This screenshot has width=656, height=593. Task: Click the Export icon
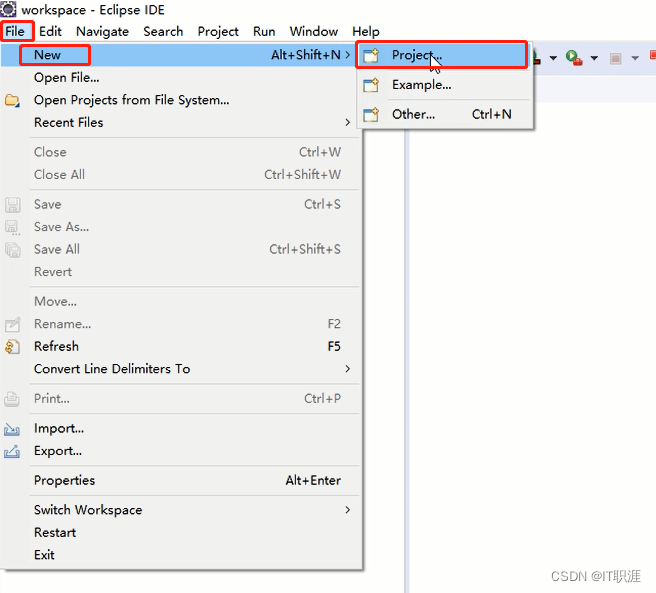(12, 452)
